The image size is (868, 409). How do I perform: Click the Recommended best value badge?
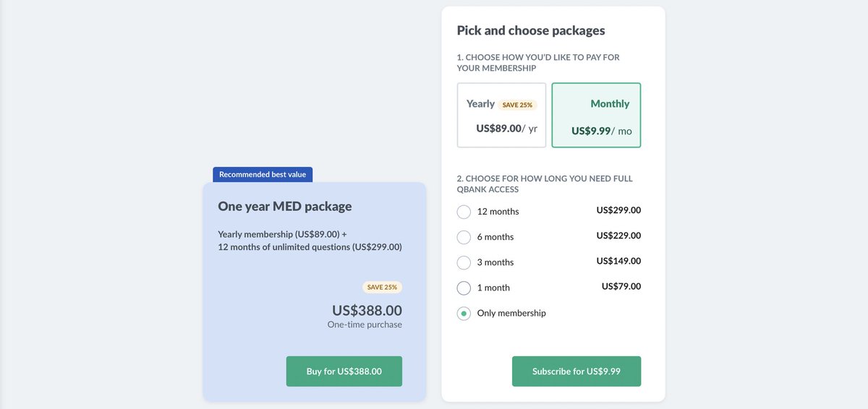[x=263, y=174]
